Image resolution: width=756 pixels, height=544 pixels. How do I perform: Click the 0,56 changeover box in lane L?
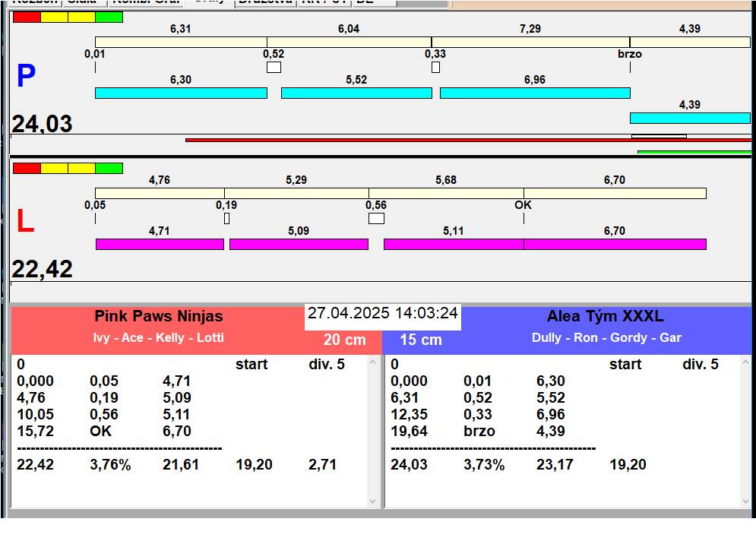pyautogui.click(x=376, y=219)
